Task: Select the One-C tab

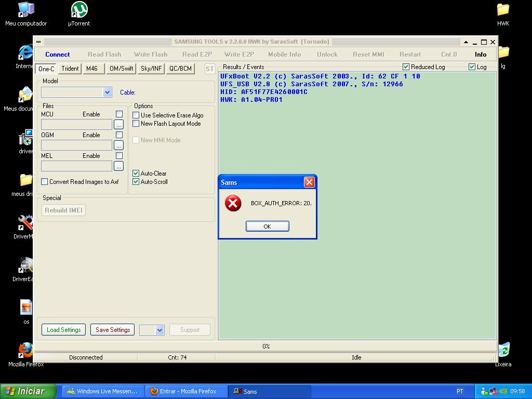Action: coord(46,69)
